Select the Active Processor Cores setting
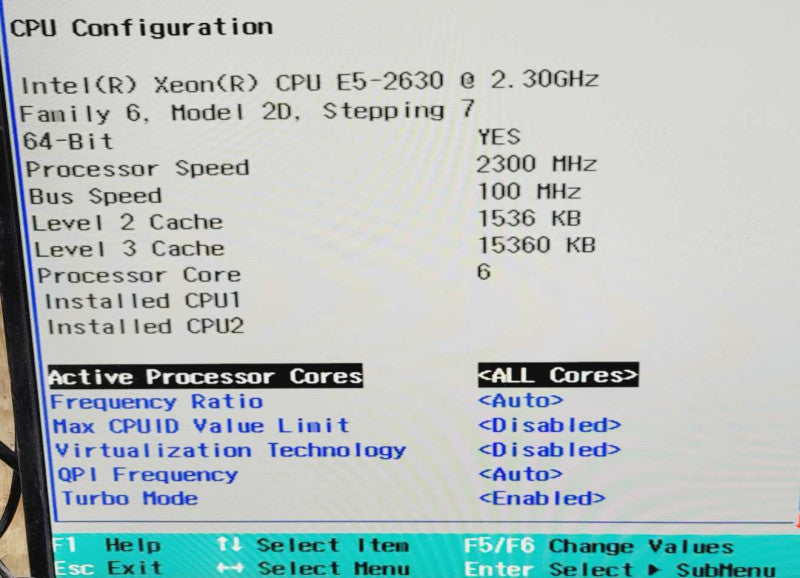This screenshot has height=578, width=800. point(206,376)
